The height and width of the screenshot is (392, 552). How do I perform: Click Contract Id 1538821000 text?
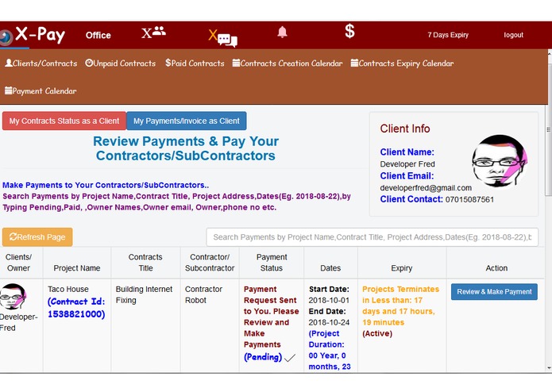pos(76,308)
